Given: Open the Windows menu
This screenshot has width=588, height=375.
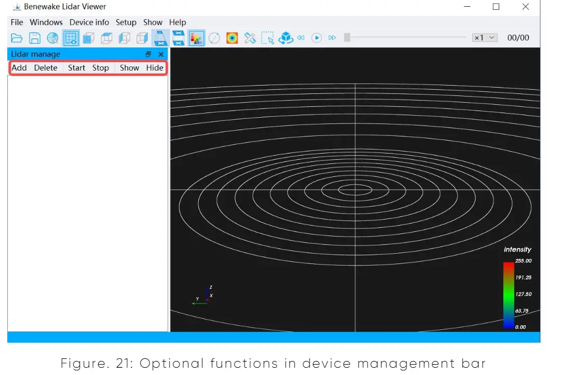Looking at the screenshot, I should click(x=46, y=22).
